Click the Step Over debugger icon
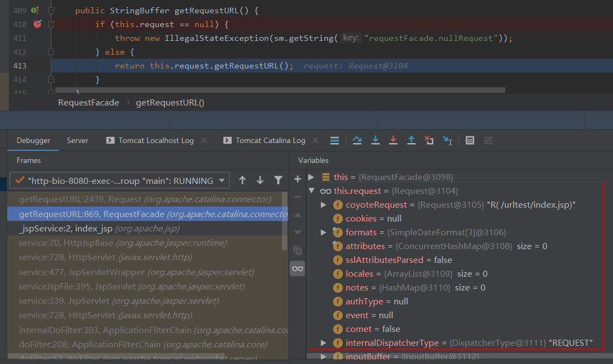613x364 pixels. (357, 140)
